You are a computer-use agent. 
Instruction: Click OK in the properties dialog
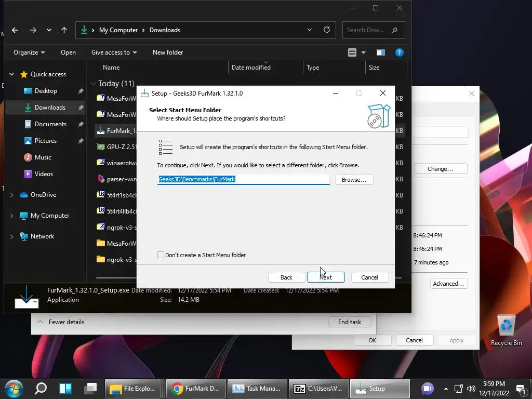coord(372,340)
